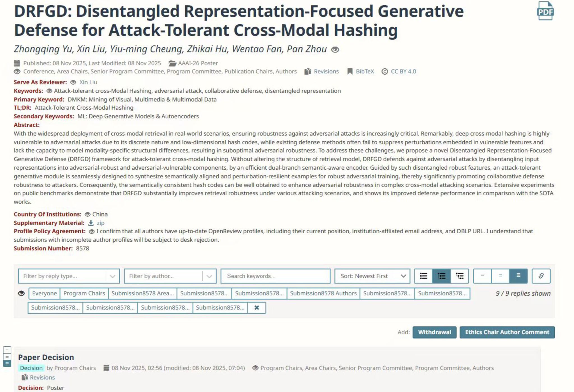Click the Revisions link under the paper metadata
The image size is (574, 392).
(326, 72)
